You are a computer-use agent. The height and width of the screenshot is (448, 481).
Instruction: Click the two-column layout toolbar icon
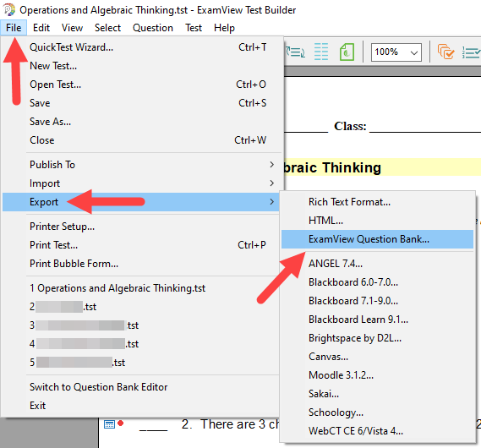[x=321, y=52]
